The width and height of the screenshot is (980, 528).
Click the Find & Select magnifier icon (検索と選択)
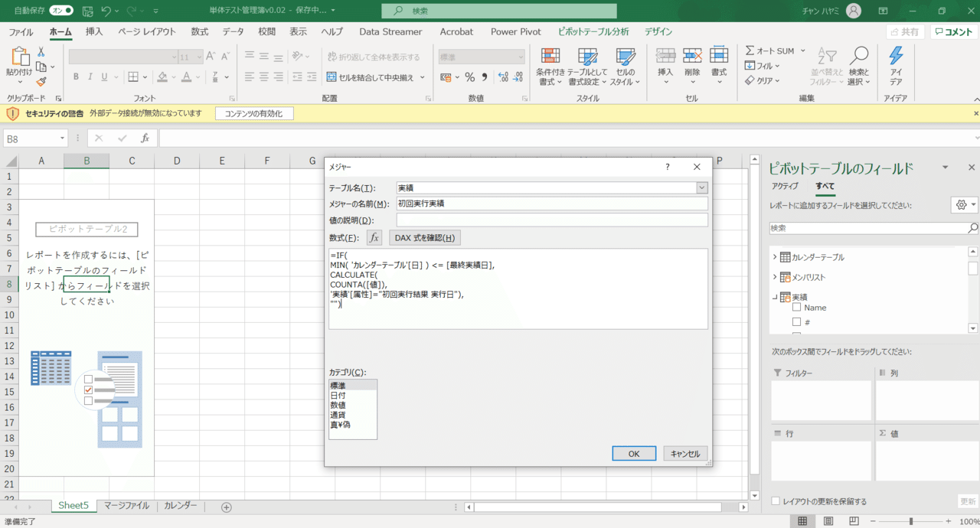click(x=859, y=56)
